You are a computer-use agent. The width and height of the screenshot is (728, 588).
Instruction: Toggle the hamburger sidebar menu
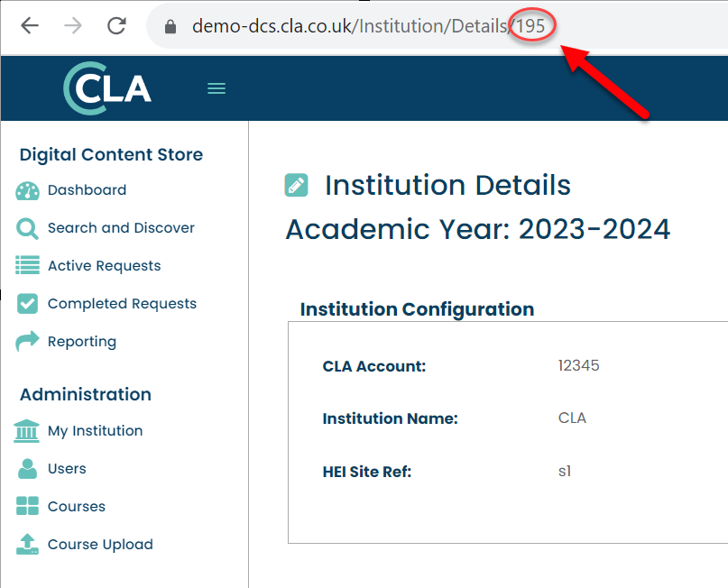(x=217, y=88)
